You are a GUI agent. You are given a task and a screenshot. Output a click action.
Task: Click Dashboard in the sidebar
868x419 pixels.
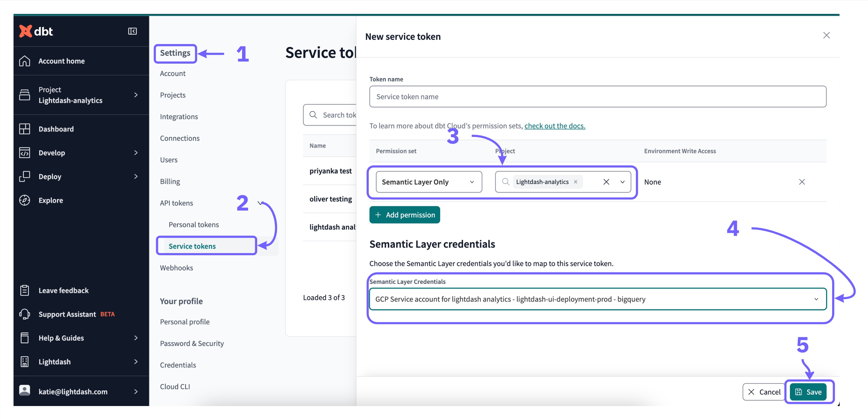56,129
